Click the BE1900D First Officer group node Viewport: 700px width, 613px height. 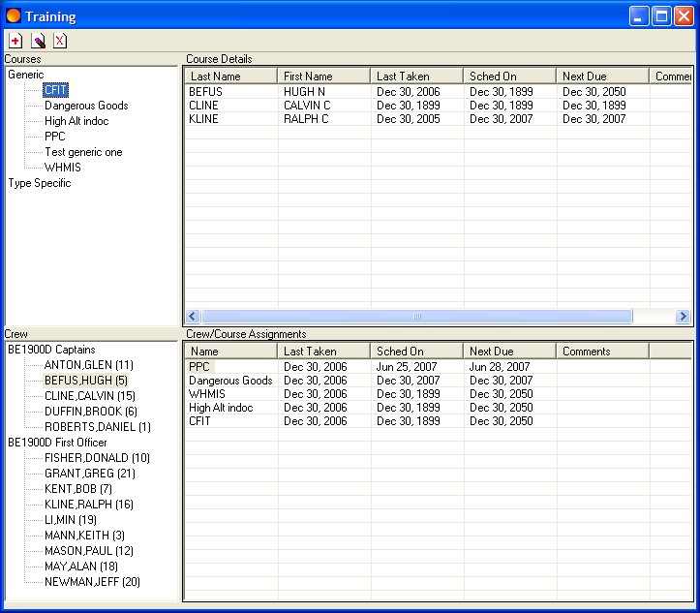[x=57, y=443]
